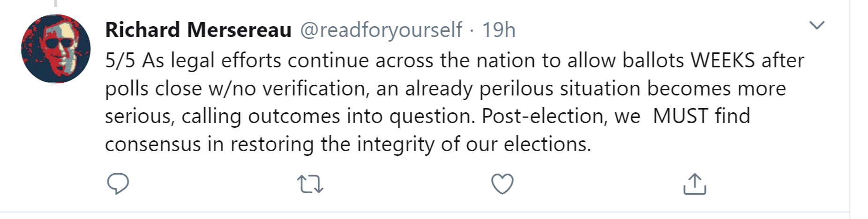Click the thread connector line above the avatar

coord(56,4)
